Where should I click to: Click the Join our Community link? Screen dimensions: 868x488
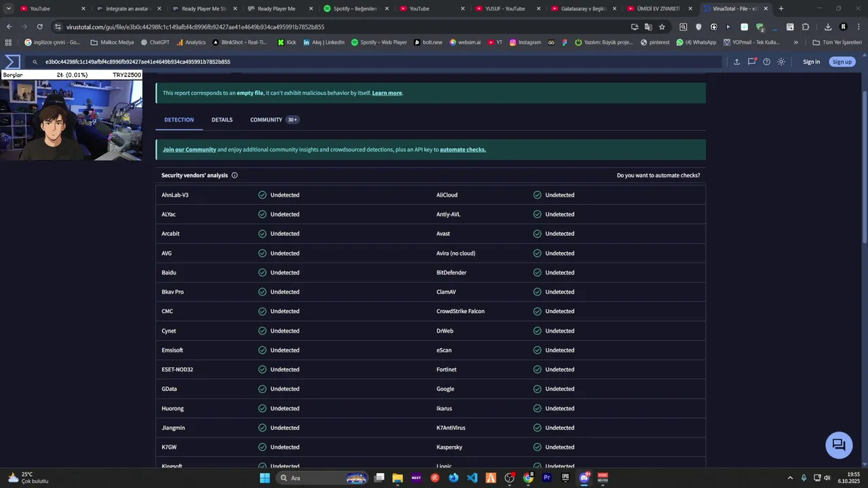(x=189, y=150)
